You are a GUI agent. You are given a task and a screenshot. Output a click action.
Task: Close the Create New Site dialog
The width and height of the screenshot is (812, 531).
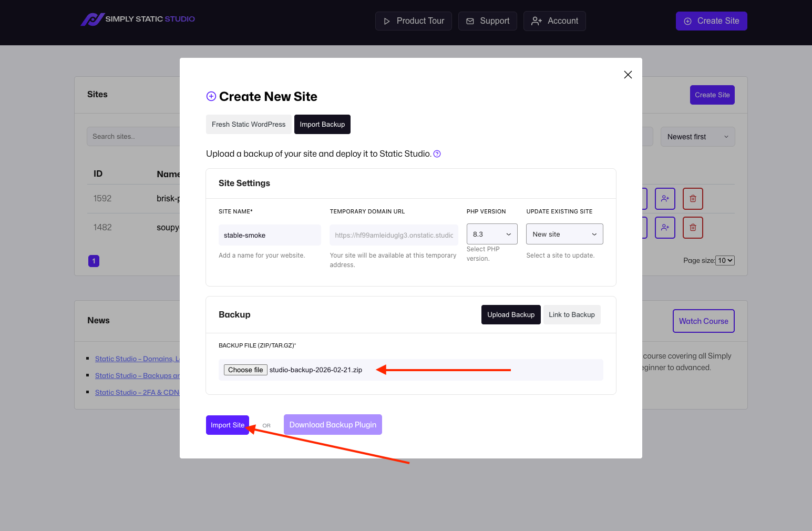click(x=628, y=75)
